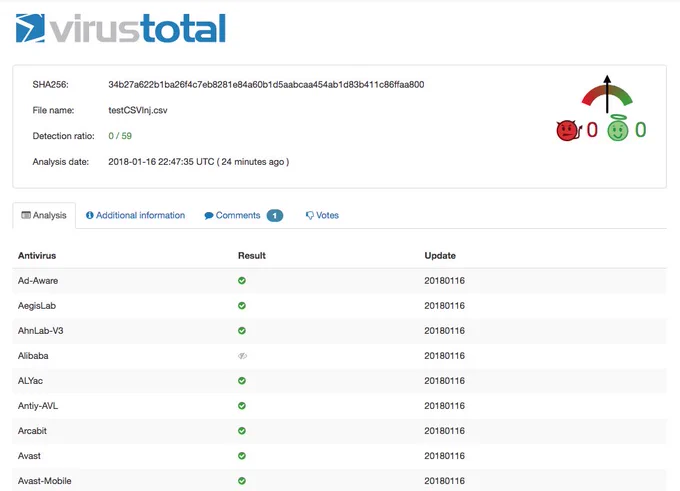Click the Alibaba unscanned eye-slash icon

(242, 356)
